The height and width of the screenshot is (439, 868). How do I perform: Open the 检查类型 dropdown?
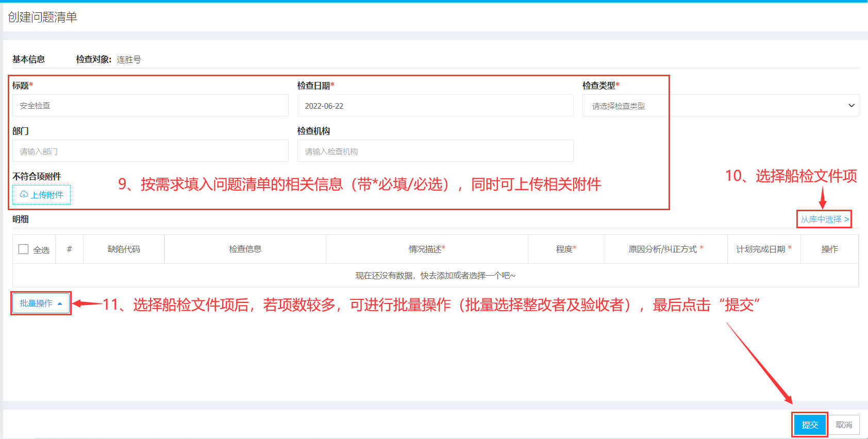(721, 106)
